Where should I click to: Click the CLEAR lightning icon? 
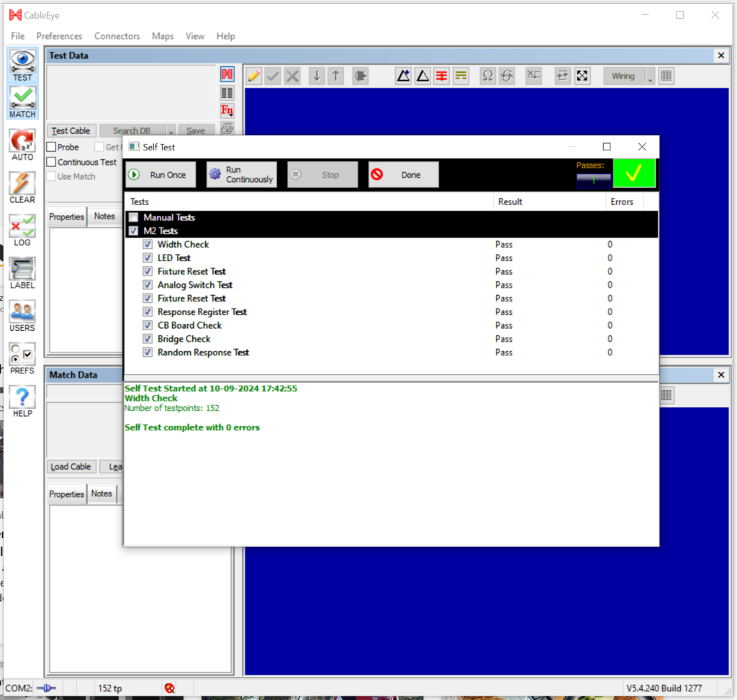tap(22, 188)
